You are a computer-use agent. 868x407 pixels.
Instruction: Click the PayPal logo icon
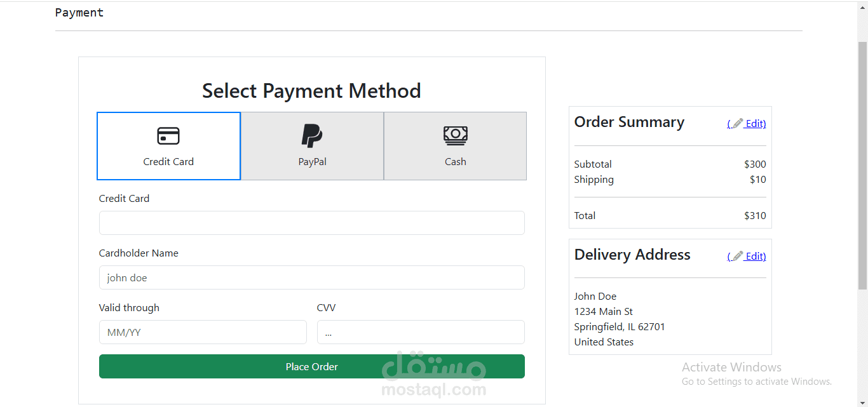(311, 135)
